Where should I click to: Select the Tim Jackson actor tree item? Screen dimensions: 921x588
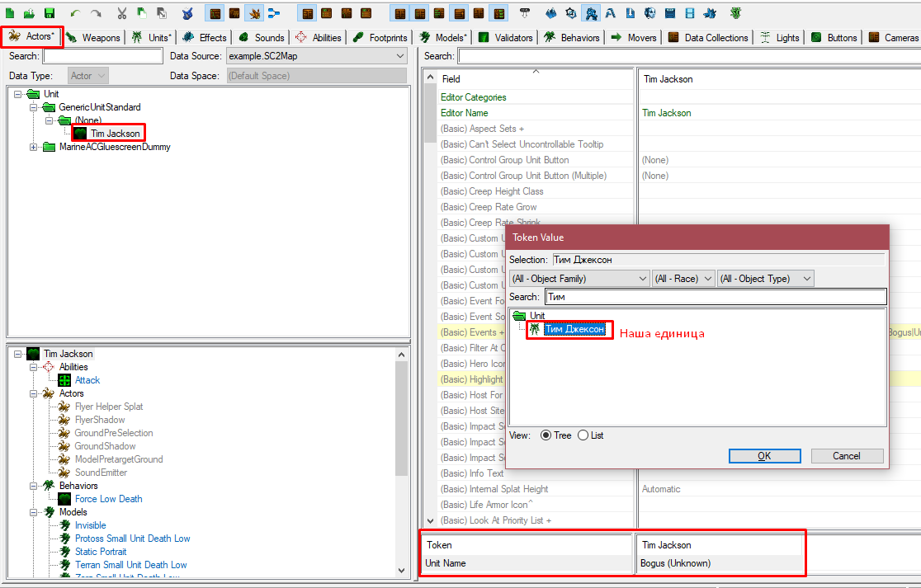(x=116, y=134)
